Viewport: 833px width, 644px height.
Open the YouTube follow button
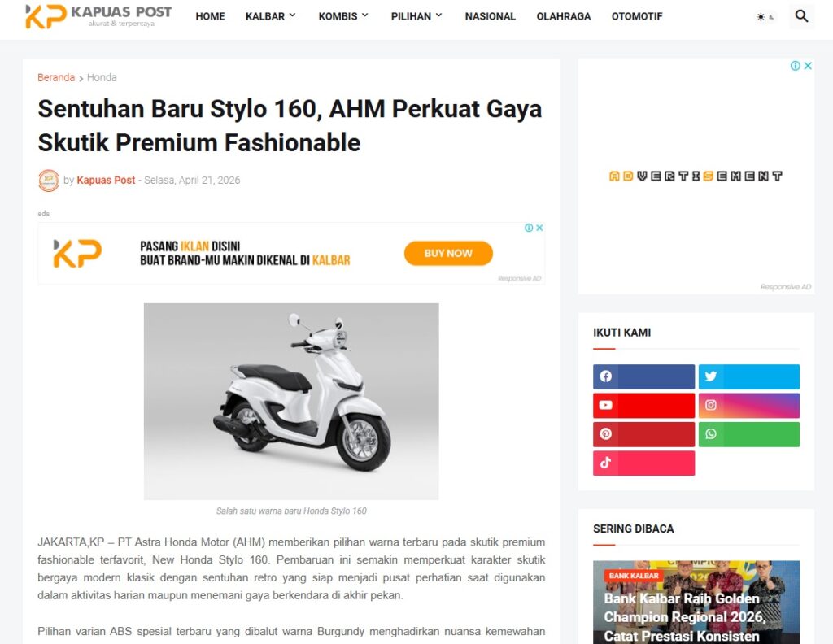(x=643, y=405)
